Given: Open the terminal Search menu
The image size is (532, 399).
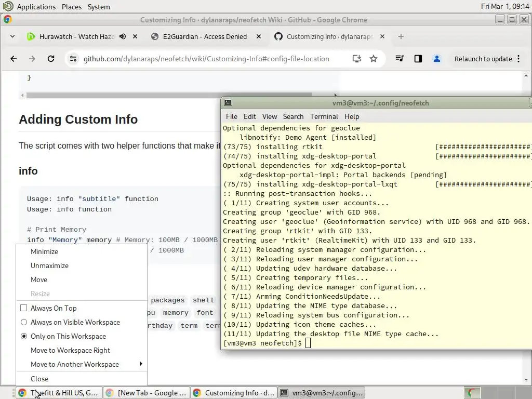Looking at the screenshot, I should pyautogui.click(x=294, y=116).
